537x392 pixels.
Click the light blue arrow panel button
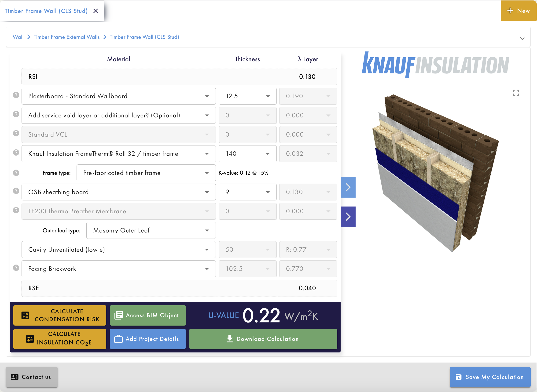pyautogui.click(x=348, y=187)
